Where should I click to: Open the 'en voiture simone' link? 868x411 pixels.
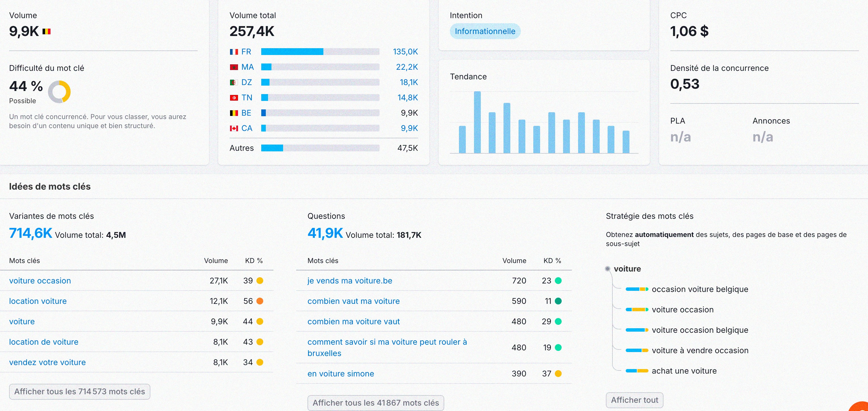pyautogui.click(x=341, y=374)
